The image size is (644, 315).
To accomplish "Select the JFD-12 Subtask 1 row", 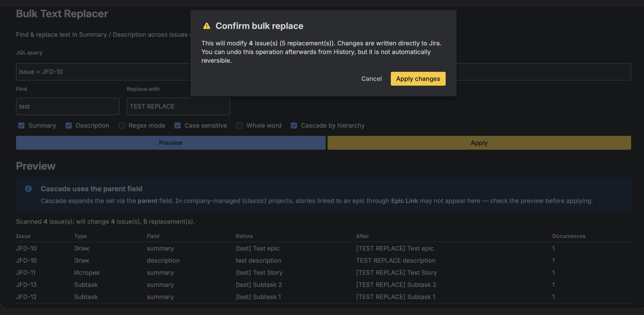I will [x=323, y=297].
